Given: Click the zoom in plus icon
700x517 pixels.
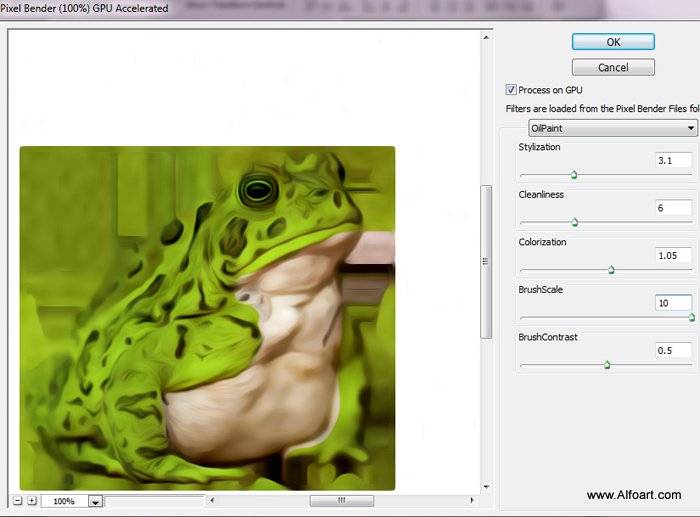Looking at the screenshot, I should click(x=32, y=500).
